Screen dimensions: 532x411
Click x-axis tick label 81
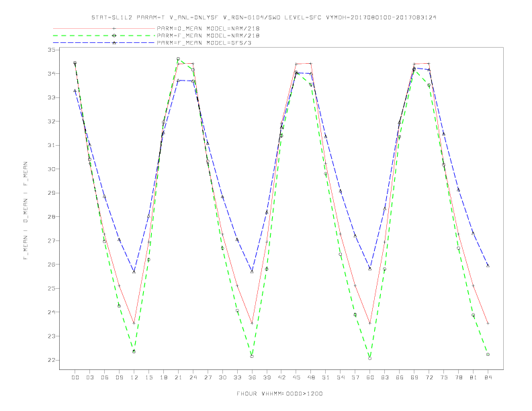click(474, 377)
